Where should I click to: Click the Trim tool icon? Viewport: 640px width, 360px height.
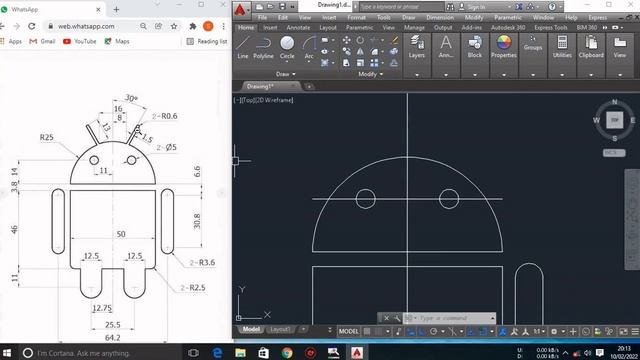tap(373, 40)
